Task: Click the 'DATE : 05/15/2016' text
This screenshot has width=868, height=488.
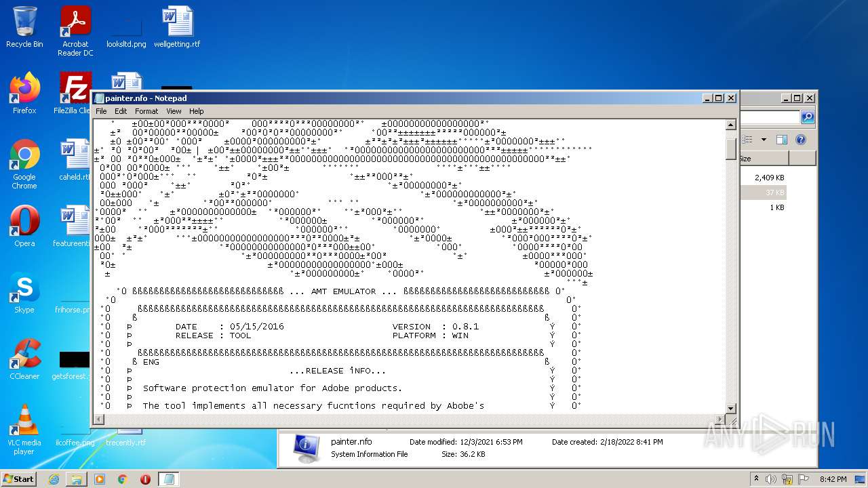Action: pos(229,327)
